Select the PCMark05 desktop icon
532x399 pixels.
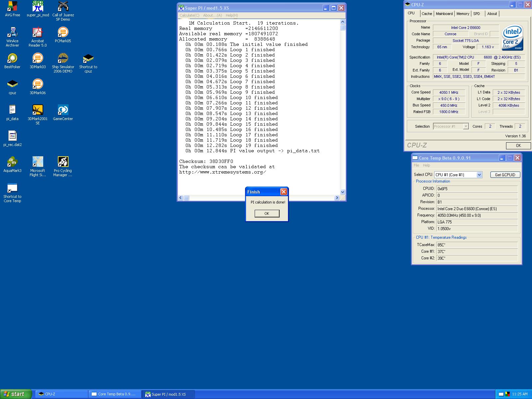(x=63, y=35)
